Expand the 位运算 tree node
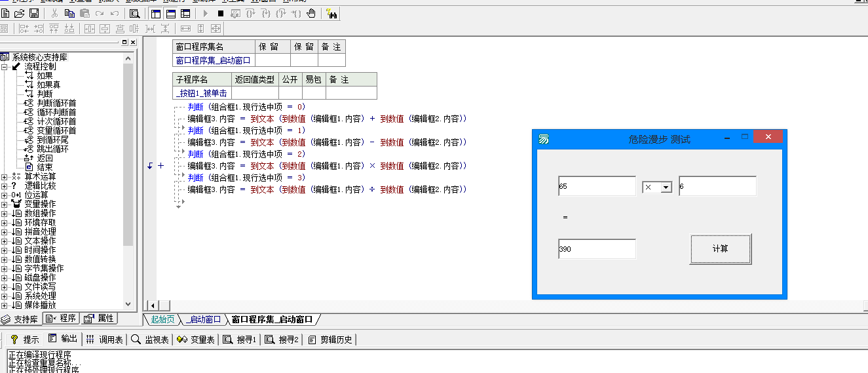Viewport: 868px width, 373px height. click(5, 195)
